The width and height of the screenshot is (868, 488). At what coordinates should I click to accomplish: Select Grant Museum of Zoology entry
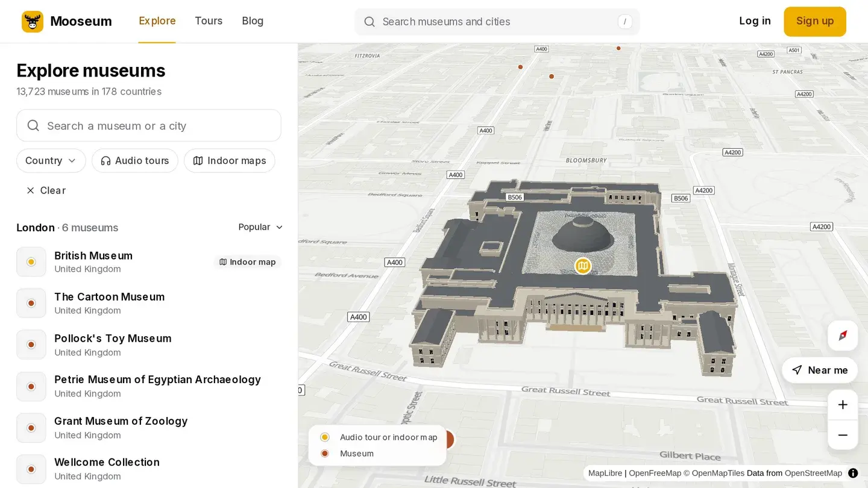tap(149, 428)
